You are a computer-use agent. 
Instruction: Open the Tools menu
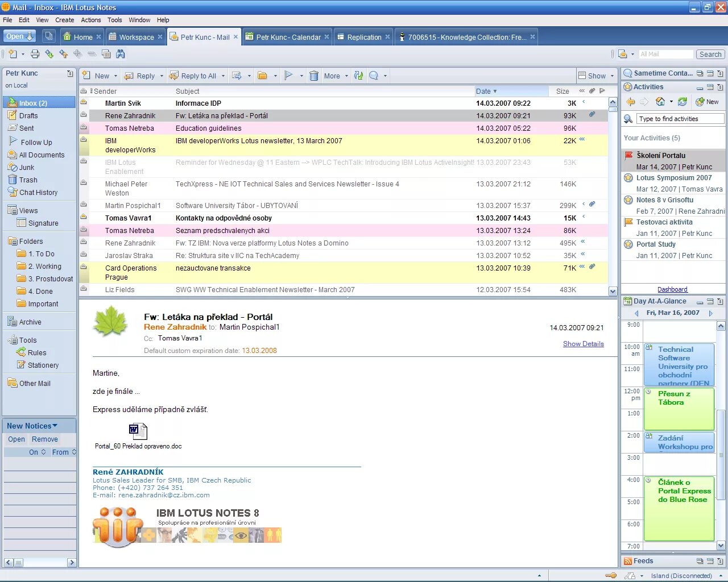[x=115, y=20]
